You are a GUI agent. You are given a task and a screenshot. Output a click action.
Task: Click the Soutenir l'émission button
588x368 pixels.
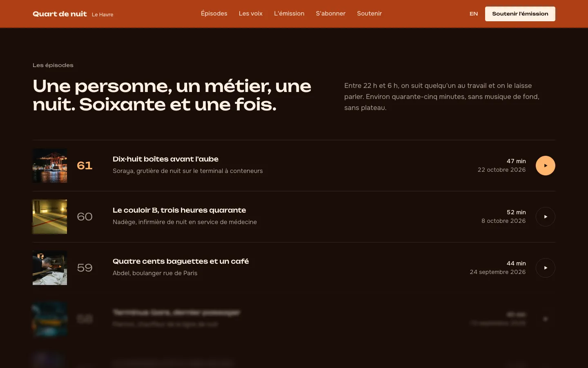coord(520,14)
